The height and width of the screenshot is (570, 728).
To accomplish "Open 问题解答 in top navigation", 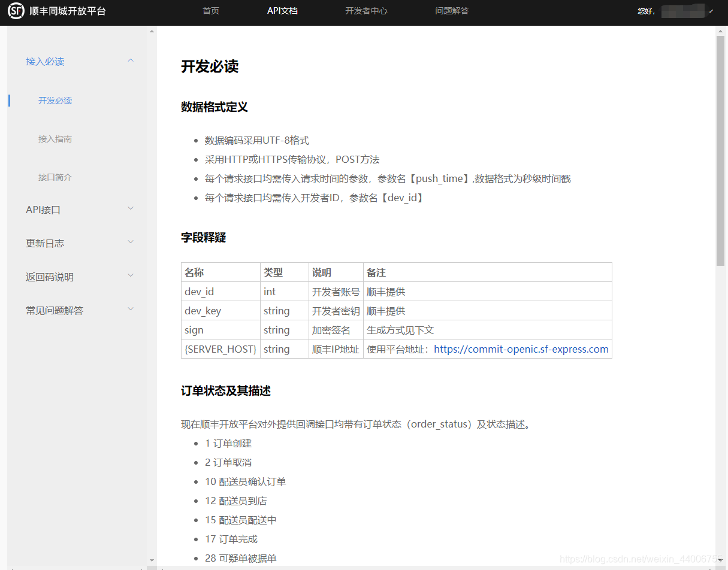I will tap(452, 11).
